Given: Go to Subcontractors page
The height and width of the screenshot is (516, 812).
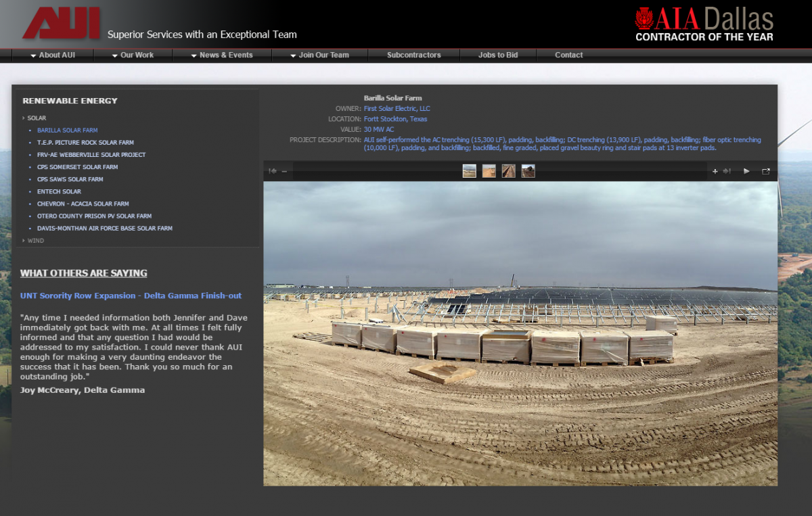Looking at the screenshot, I should pyautogui.click(x=414, y=55).
